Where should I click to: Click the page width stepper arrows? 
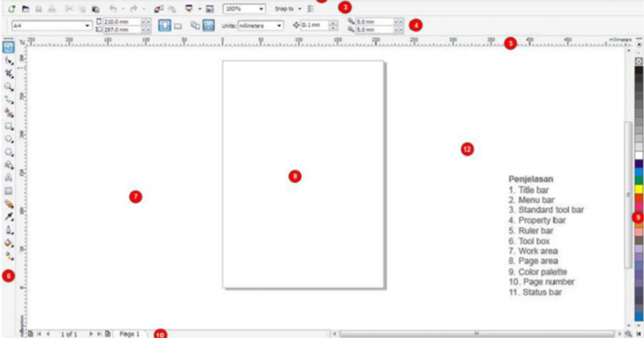(147, 21)
